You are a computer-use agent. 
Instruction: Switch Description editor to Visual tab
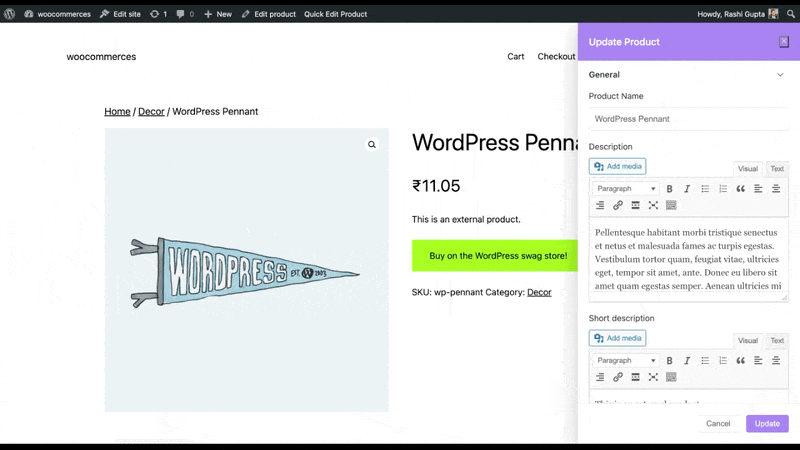747,168
